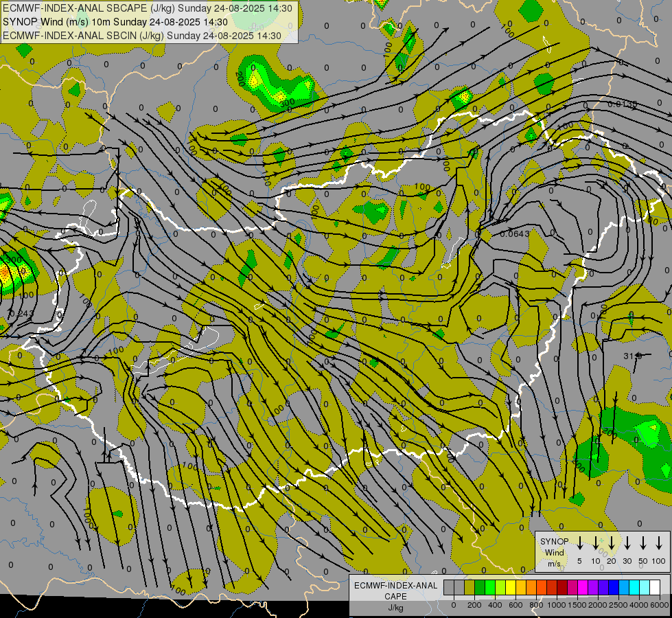Click the '800' tick label on CAPE scale
Viewport: 672px width, 618px height.
coord(536,605)
